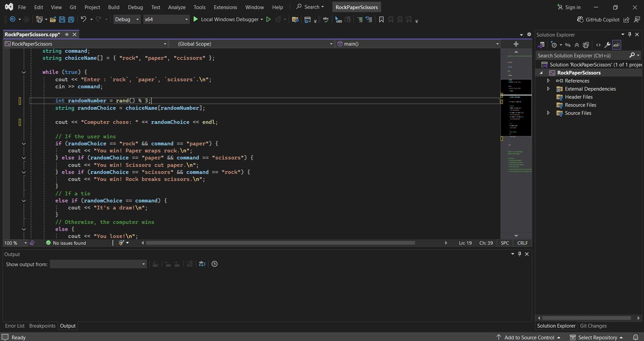Click Start Without Debugging outline play icon

268,19
